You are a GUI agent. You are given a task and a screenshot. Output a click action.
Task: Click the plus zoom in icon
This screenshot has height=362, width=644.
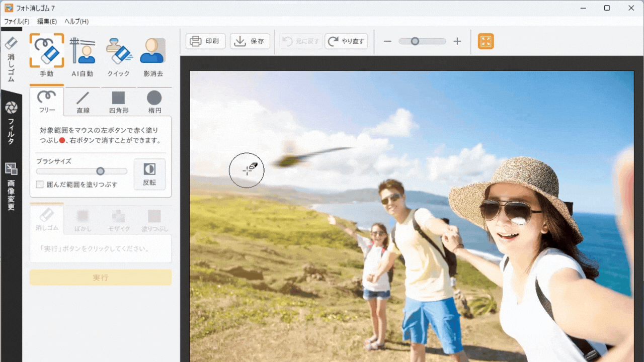(x=457, y=41)
